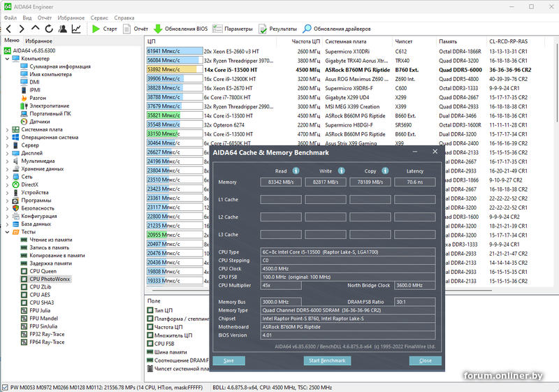This screenshot has width=559, height=392.
Task: Expand the Дисплей tree node
Action: click(x=7, y=153)
